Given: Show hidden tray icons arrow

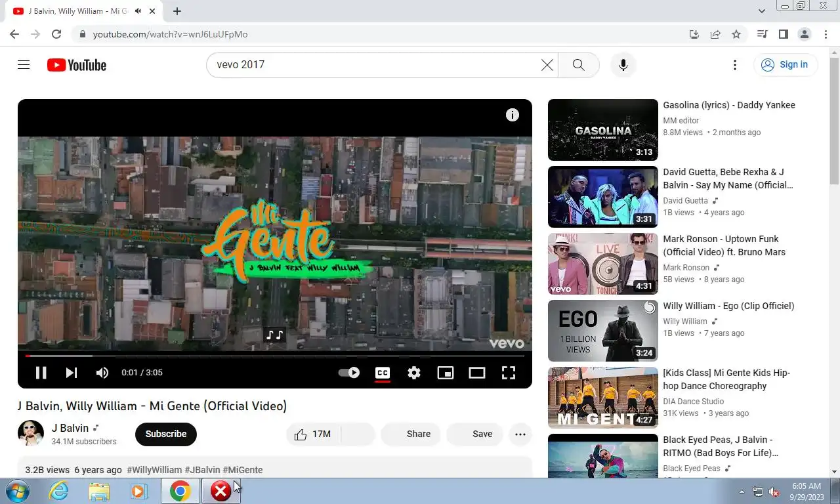Looking at the screenshot, I should tap(742, 492).
